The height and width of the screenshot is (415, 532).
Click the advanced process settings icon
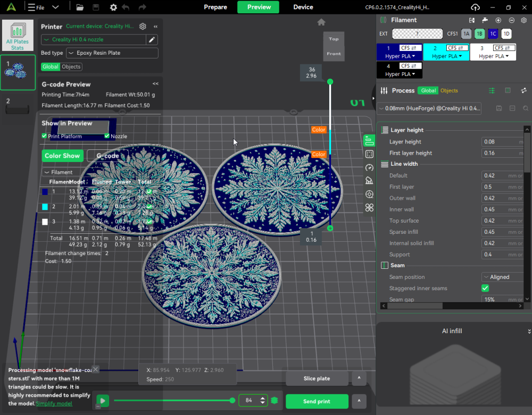(492, 90)
